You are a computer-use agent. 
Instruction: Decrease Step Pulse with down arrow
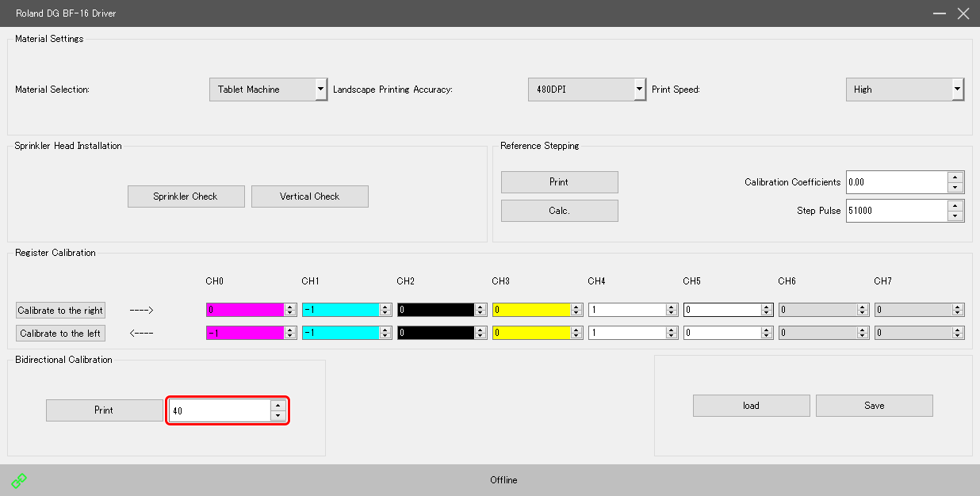[955, 216]
